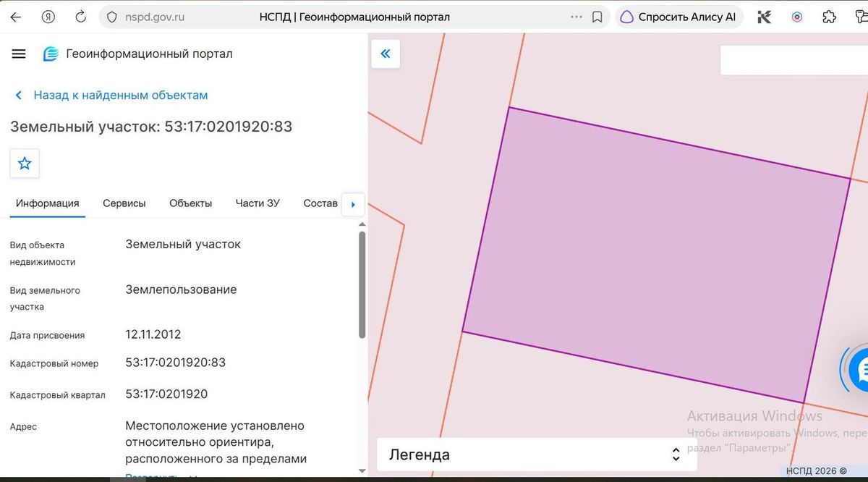Switch to the Информация tab
This screenshot has width=868, height=482.
coord(48,203)
